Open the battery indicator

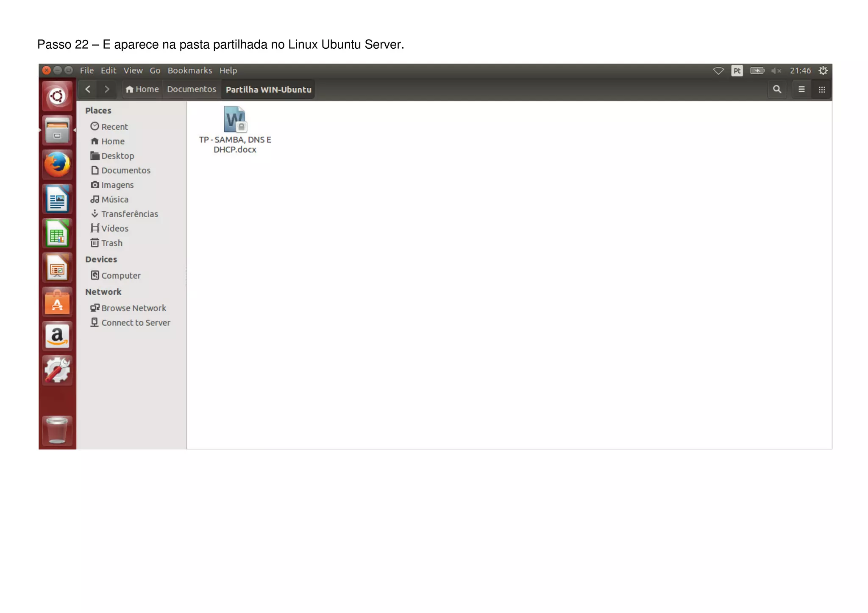point(757,71)
